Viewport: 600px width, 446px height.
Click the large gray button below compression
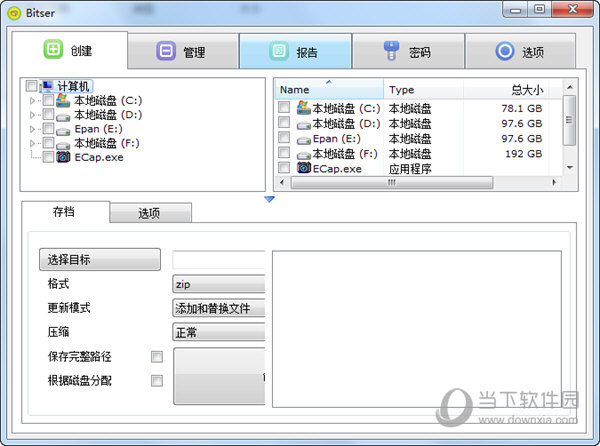219,376
